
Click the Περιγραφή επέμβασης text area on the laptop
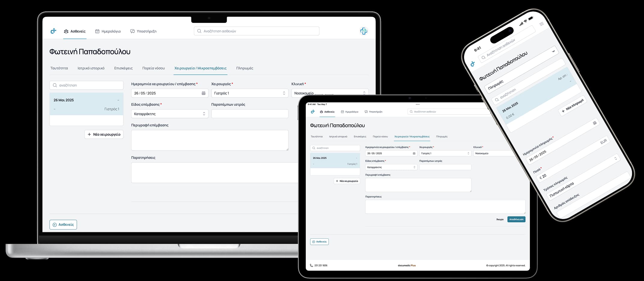(210, 140)
